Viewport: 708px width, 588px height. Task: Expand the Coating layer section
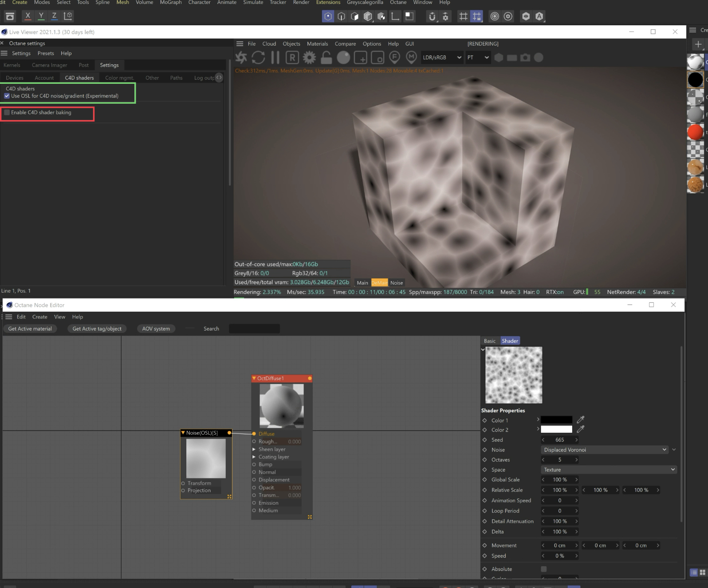[x=254, y=457]
